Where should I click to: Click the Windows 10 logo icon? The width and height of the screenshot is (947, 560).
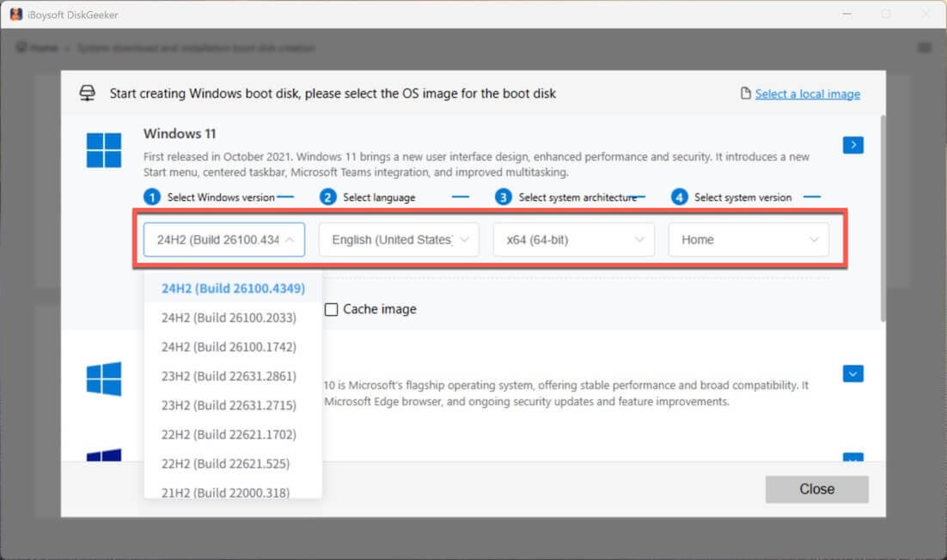coord(104,379)
